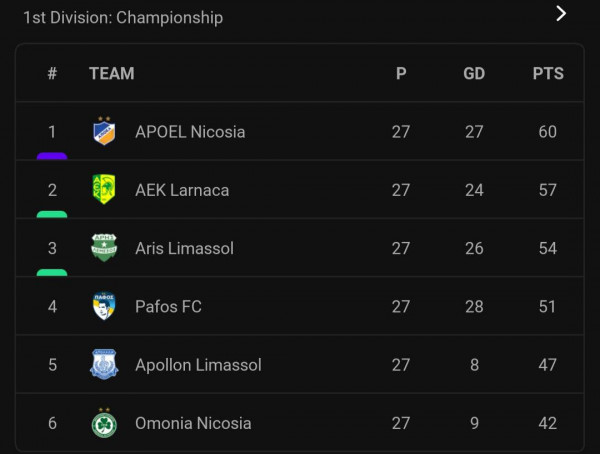Open the Apollon Limassol team name
This screenshot has width=600, height=454.
(198, 365)
